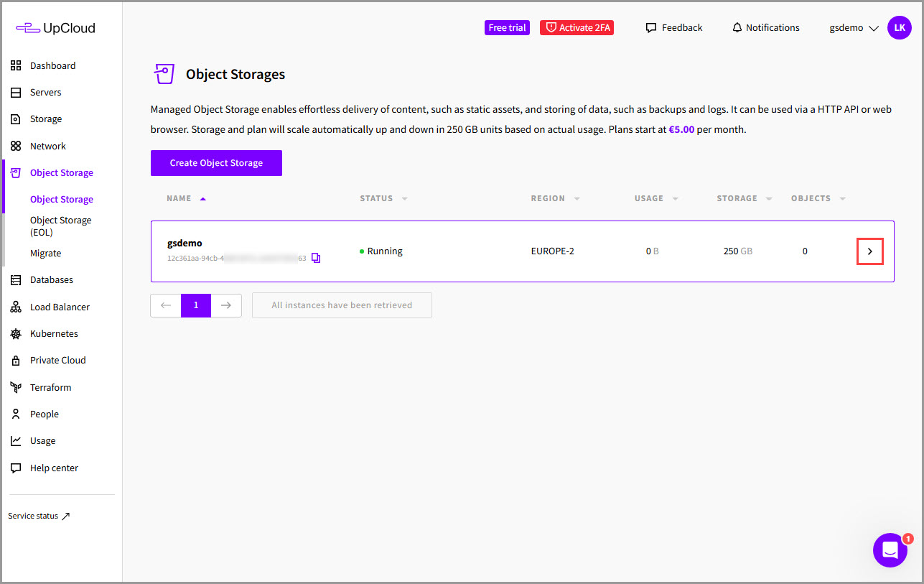Click the large Object Storages header icon
This screenshot has width=924, height=584.
(164, 74)
